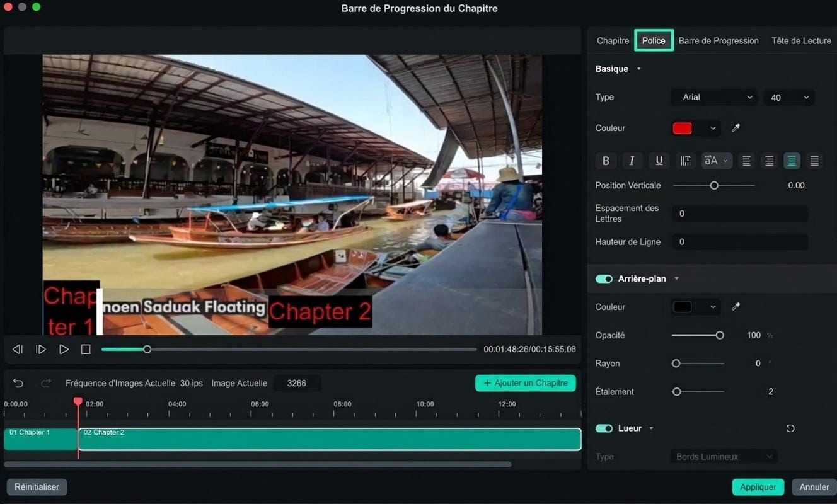Reset the Lueur settings

click(x=790, y=428)
